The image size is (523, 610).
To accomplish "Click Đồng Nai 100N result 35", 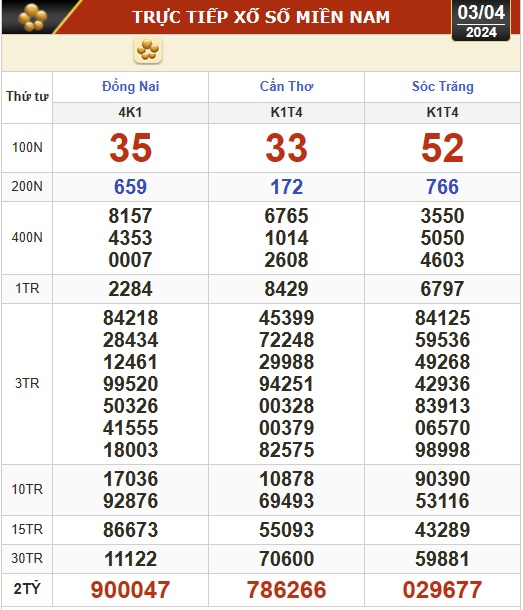I will pos(131,148).
